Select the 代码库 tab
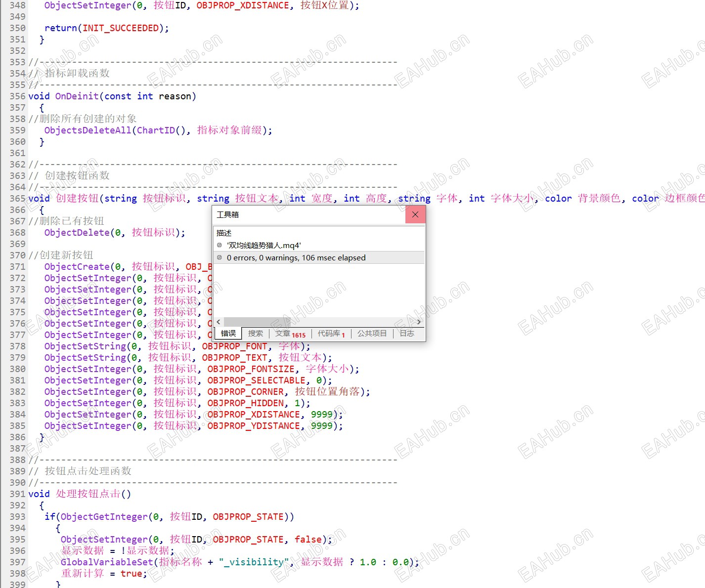 (331, 334)
